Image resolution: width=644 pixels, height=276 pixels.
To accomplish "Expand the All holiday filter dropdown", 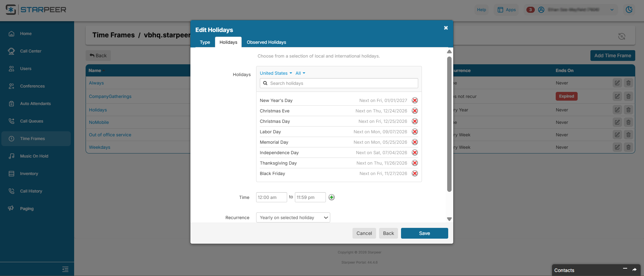I will tap(300, 73).
